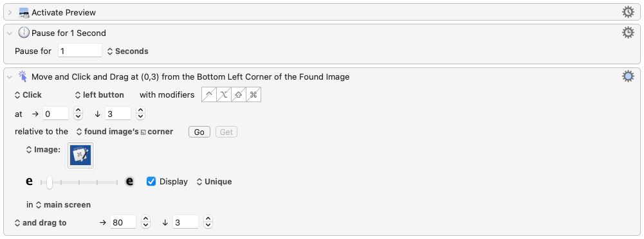The width and height of the screenshot is (644, 239).
Task: Toggle the Option modifier key box
Action: click(x=224, y=94)
